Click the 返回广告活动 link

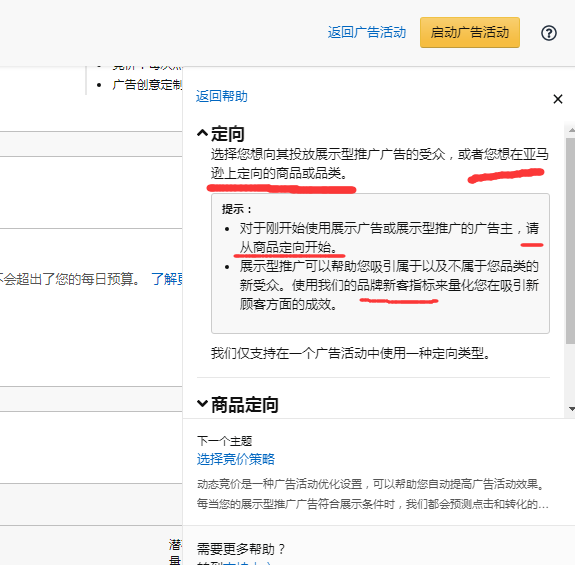coord(367,32)
